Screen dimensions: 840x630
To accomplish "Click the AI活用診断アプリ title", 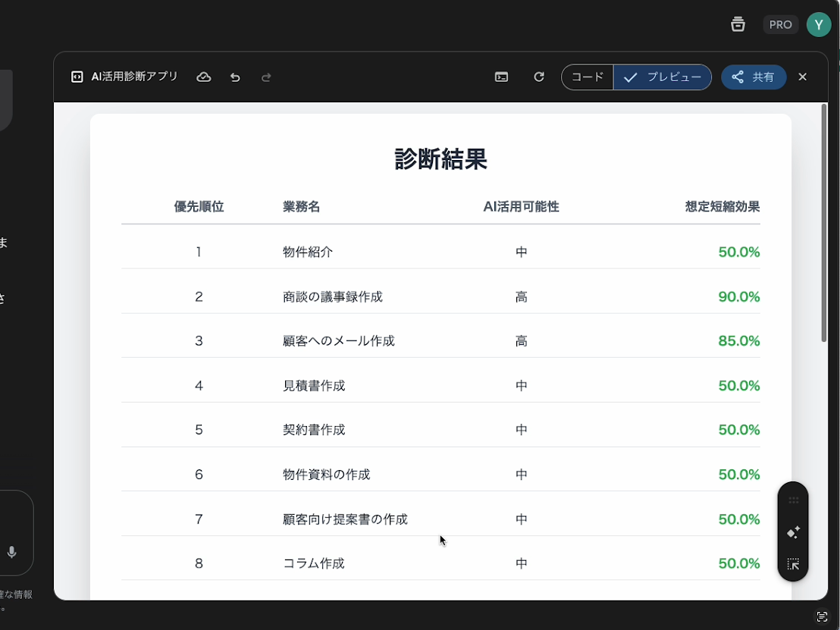I will click(x=134, y=77).
